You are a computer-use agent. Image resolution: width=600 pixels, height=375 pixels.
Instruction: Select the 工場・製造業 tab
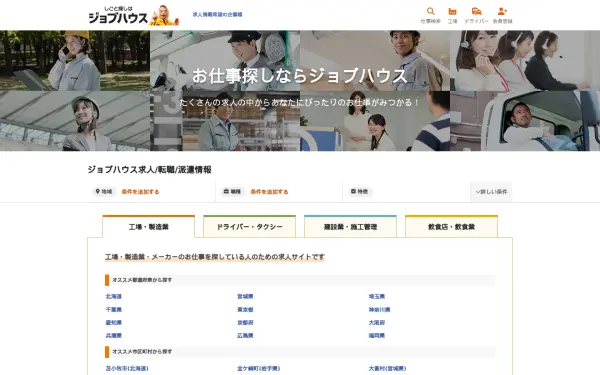148,227
